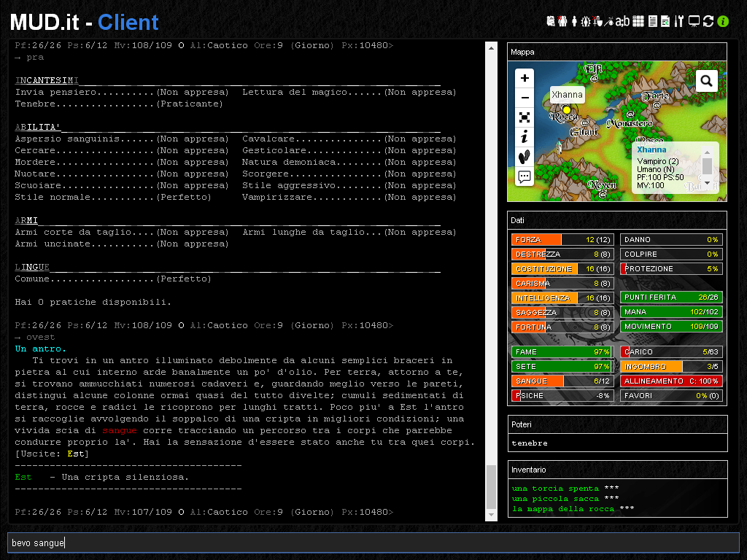Click the Inventario panel header
Screen dimensions: 747x560
(617, 470)
